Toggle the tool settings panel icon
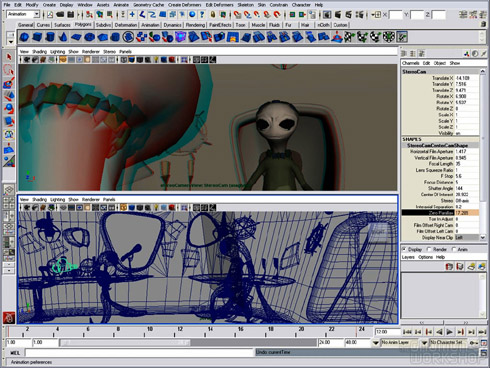The height and width of the screenshot is (368, 490). (x=473, y=14)
